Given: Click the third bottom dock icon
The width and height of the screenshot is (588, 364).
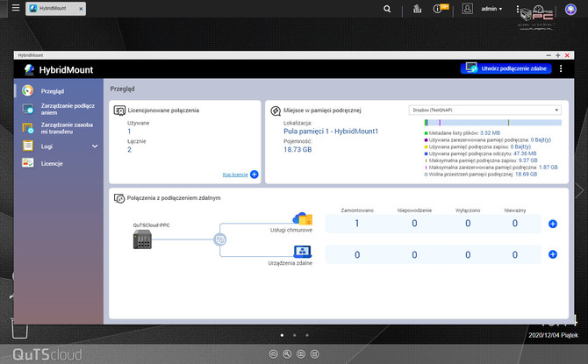Looking at the screenshot, I should click(301, 353).
